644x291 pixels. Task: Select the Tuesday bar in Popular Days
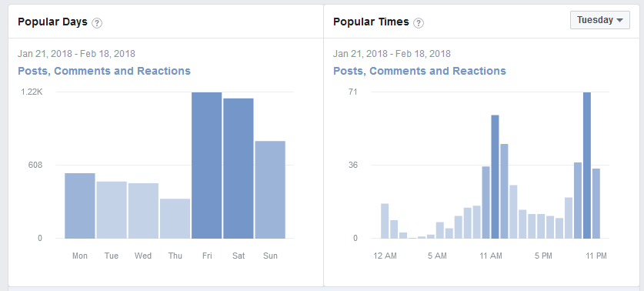click(x=112, y=210)
